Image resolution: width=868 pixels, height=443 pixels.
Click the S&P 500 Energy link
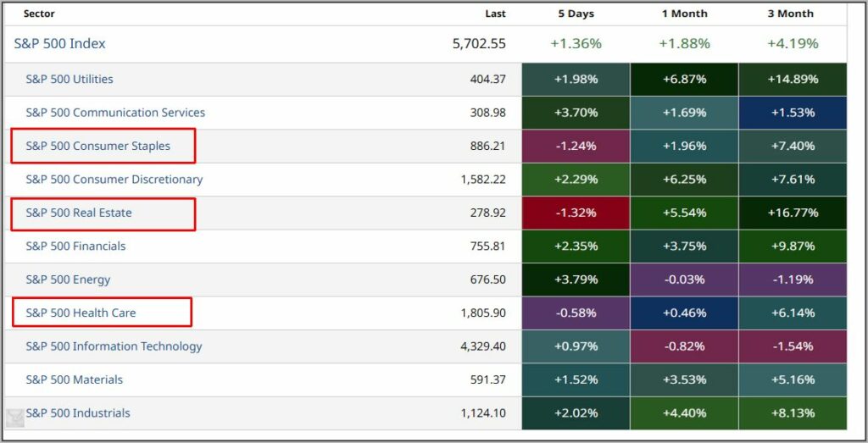68,280
